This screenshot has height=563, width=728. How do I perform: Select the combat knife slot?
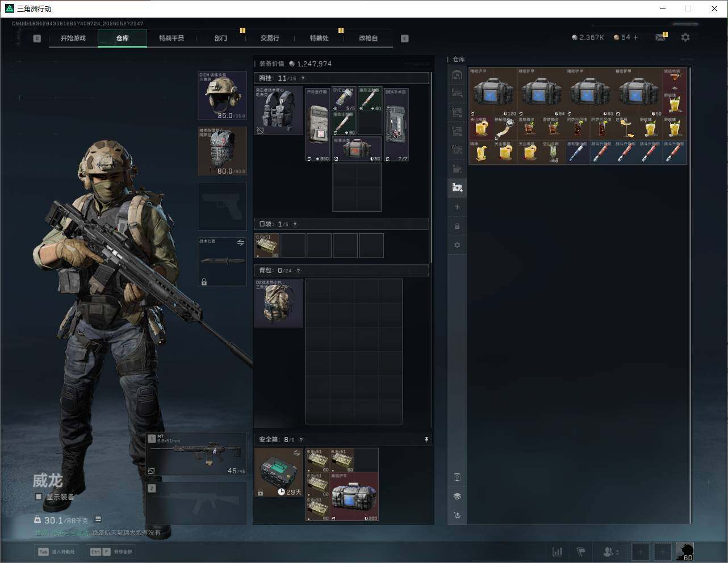point(222,262)
